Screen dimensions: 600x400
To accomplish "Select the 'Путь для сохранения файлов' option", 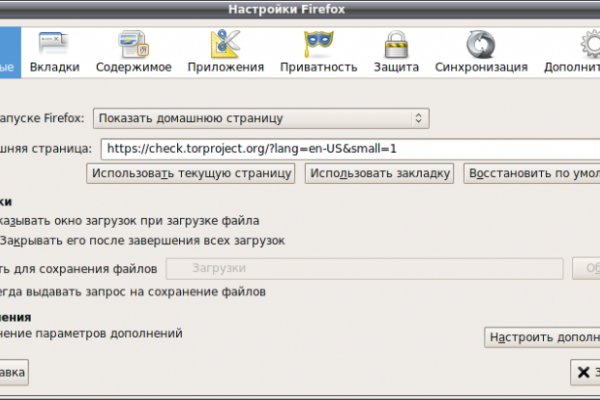I will [x=80, y=269].
